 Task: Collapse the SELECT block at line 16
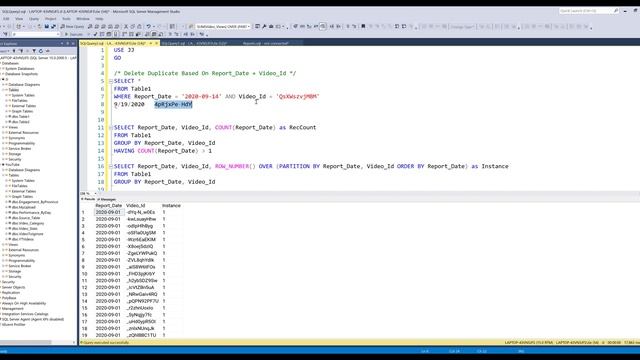pyautogui.click(x=111, y=167)
